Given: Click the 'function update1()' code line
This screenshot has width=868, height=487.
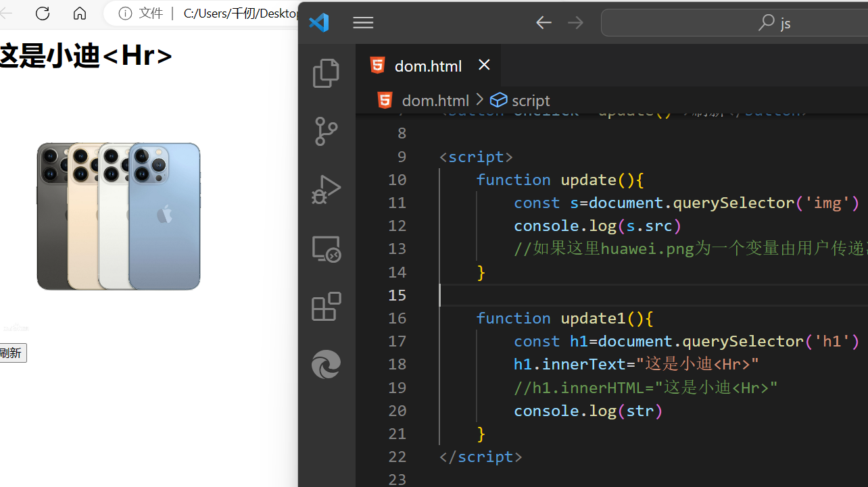Looking at the screenshot, I should point(564,318).
